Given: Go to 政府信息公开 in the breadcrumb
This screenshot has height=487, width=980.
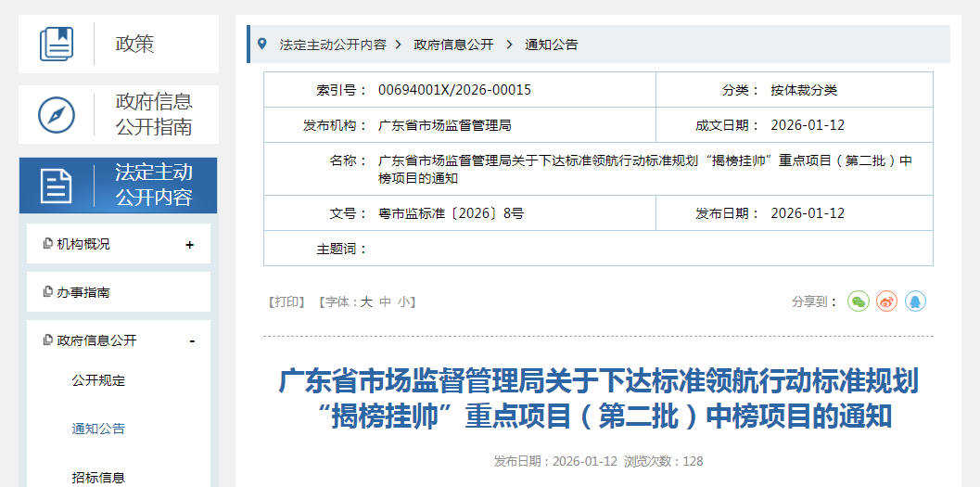Looking at the screenshot, I should click(x=453, y=45).
